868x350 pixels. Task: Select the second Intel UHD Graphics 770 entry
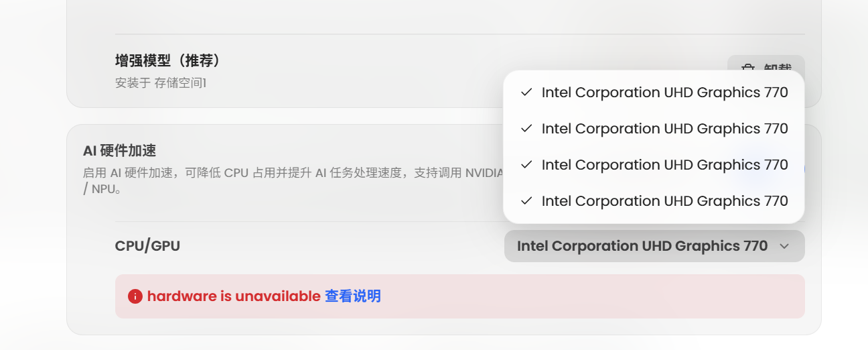coord(654,129)
